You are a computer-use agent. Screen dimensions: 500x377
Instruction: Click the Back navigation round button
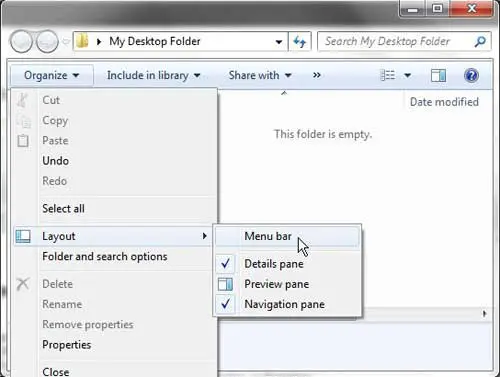pos(22,42)
